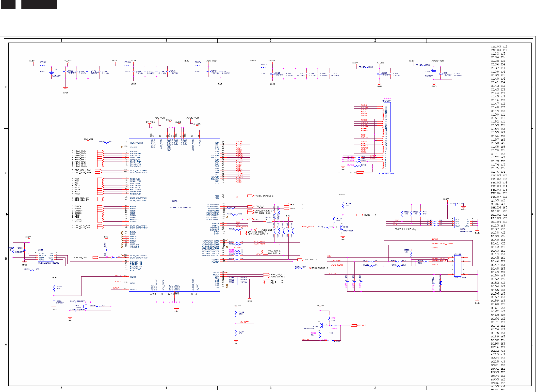Select the CN103 FFC-CON connector body
This screenshot has width=536, height=392.
(387, 137)
